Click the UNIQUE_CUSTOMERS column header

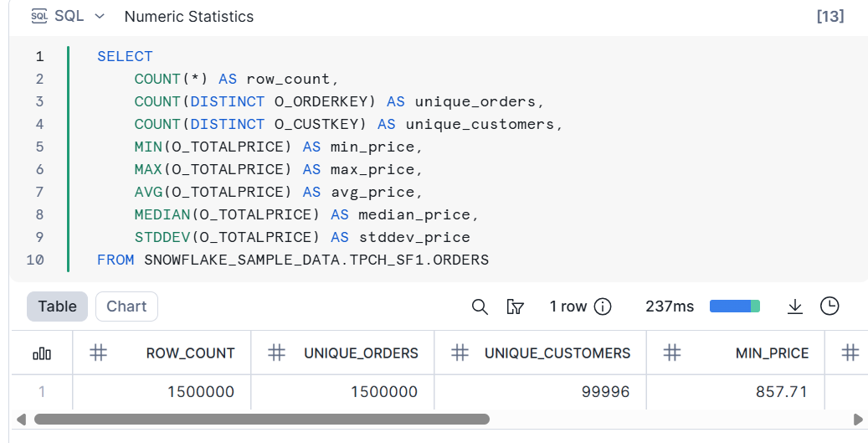(557, 353)
